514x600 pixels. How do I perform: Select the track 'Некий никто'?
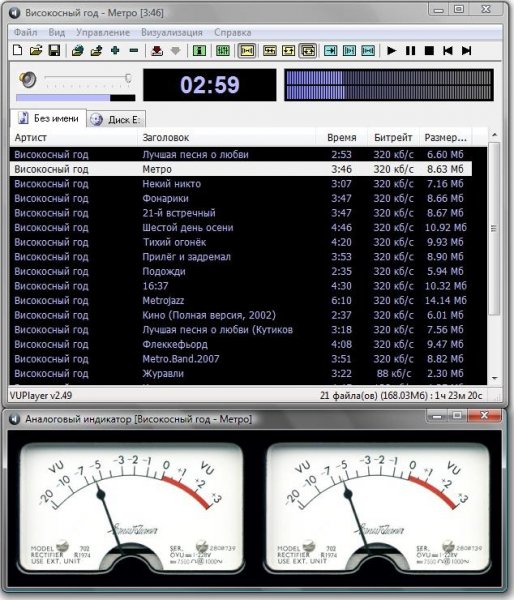pos(241,184)
